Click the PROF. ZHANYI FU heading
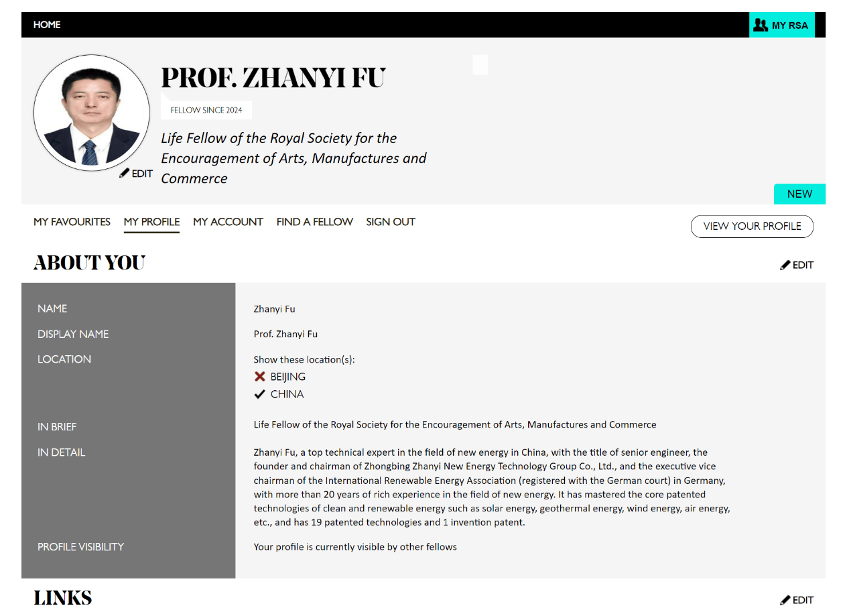This screenshot has width=849, height=616. pyautogui.click(x=273, y=78)
